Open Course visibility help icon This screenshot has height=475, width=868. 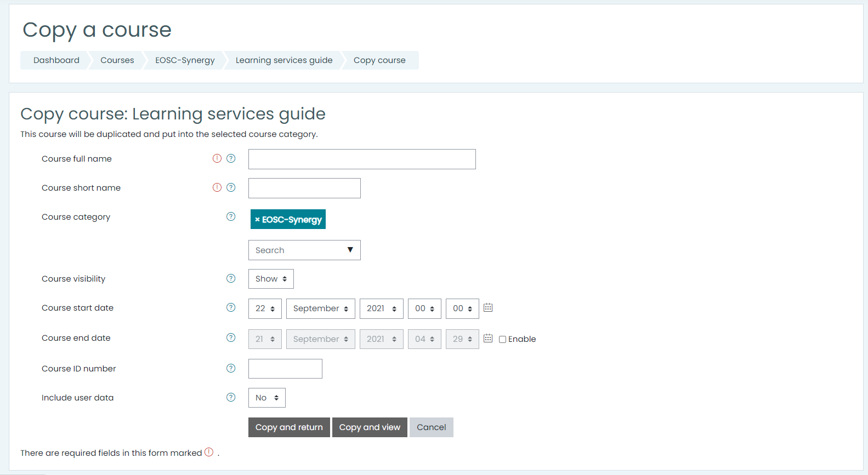coord(231,278)
